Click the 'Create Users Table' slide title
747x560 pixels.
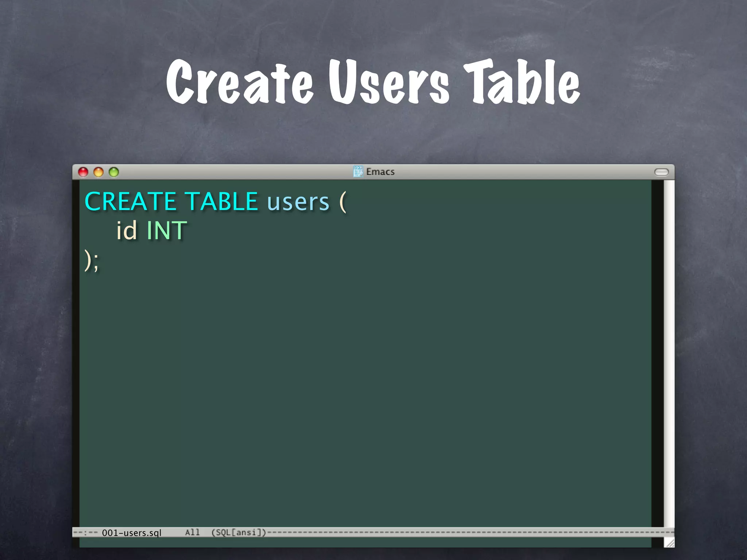point(373,82)
